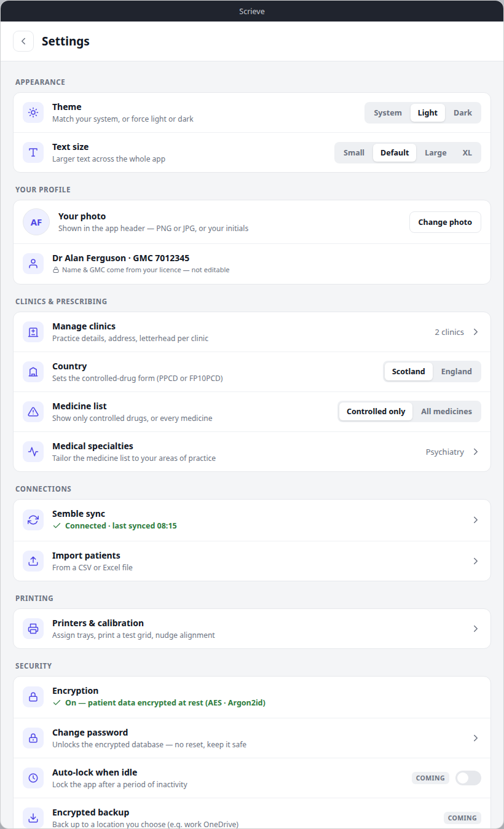Image resolution: width=504 pixels, height=829 pixels.
Task: Click the padlock icon before 'Name & GMC'
Action: coord(55,270)
